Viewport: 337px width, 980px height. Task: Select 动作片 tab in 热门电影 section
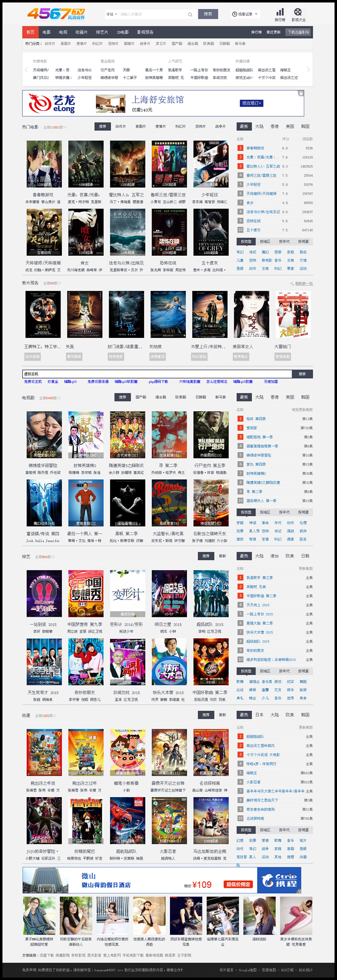120,126
